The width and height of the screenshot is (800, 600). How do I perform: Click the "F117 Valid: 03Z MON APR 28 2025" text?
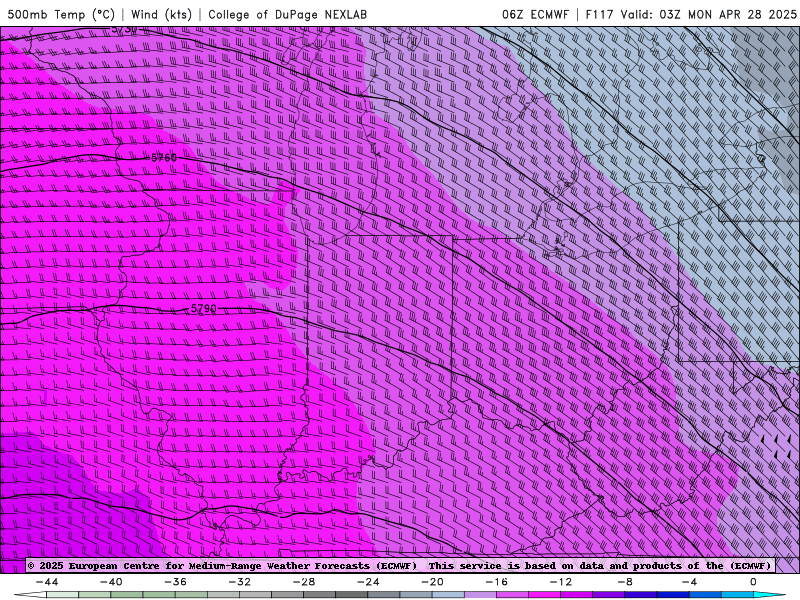coord(691,14)
